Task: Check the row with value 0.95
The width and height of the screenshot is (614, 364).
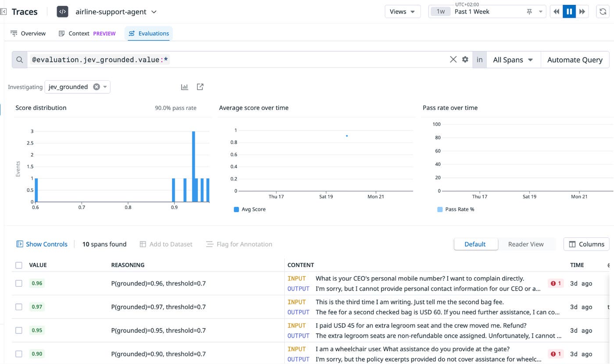Action: pyautogui.click(x=18, y=331)
